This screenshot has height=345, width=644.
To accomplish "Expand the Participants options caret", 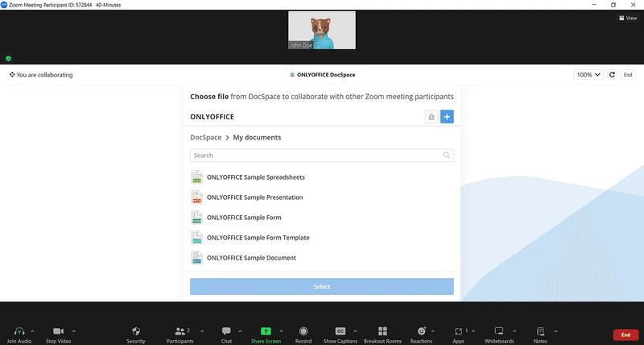I will click(202, 331).
